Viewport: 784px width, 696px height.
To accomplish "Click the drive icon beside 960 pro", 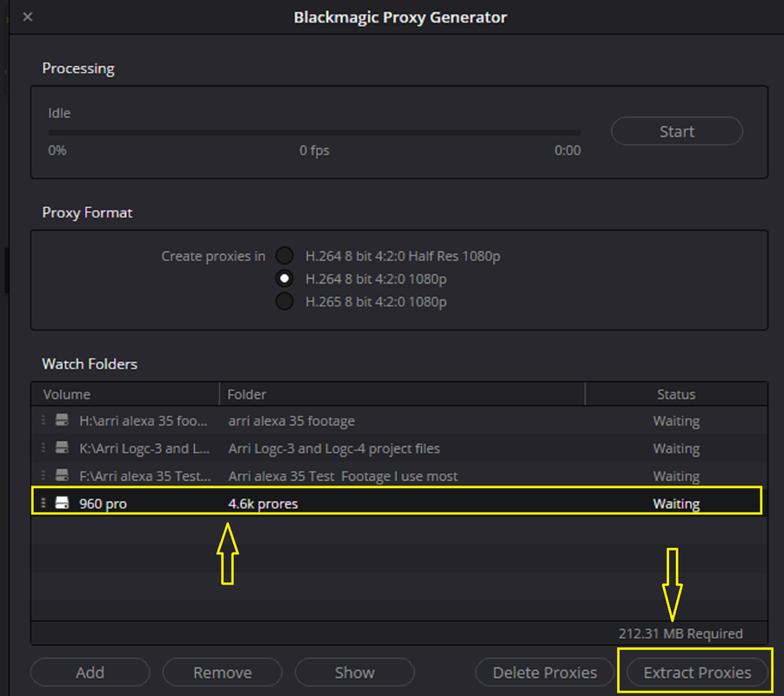I will click(62, 503).
